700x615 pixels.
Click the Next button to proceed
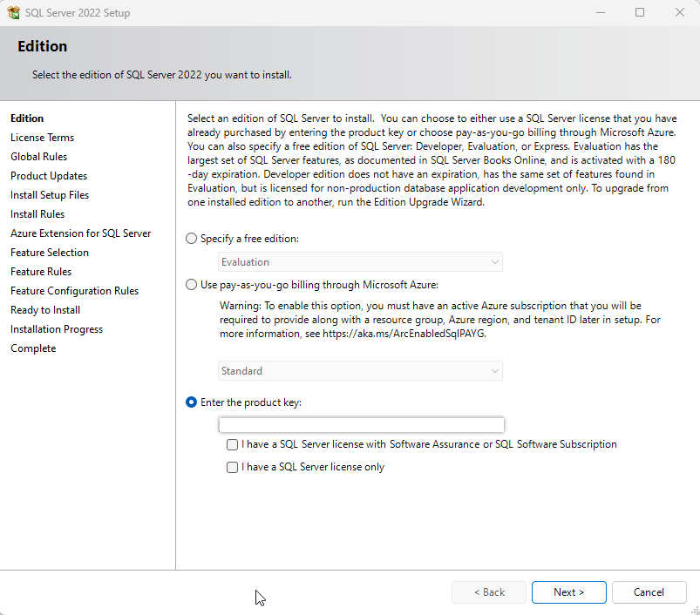click(x=568, y=591)
